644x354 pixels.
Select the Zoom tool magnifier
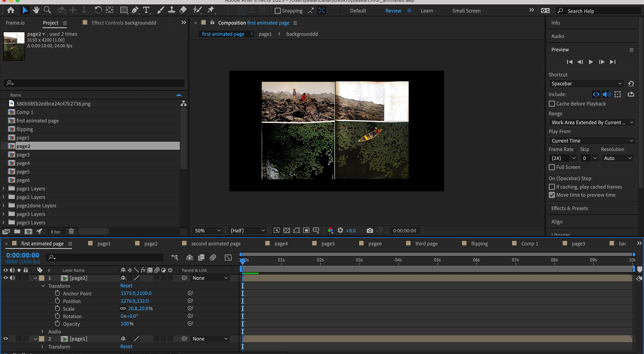pos(47,10)
